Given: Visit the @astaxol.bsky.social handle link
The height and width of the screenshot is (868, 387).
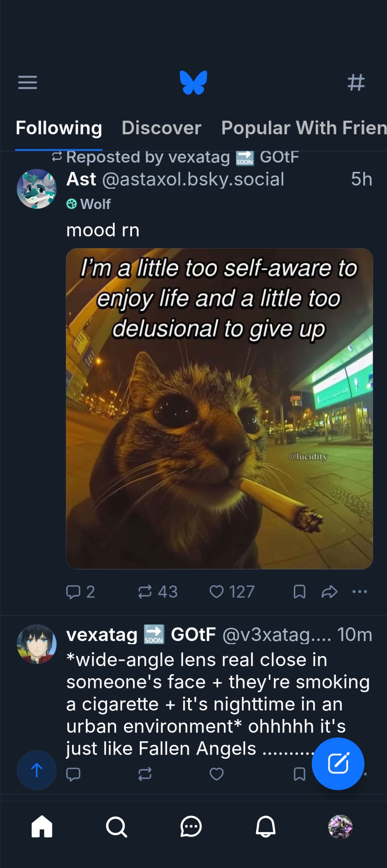Looking at the screenshot, I should pyautogui.click(x=193, y=180).
